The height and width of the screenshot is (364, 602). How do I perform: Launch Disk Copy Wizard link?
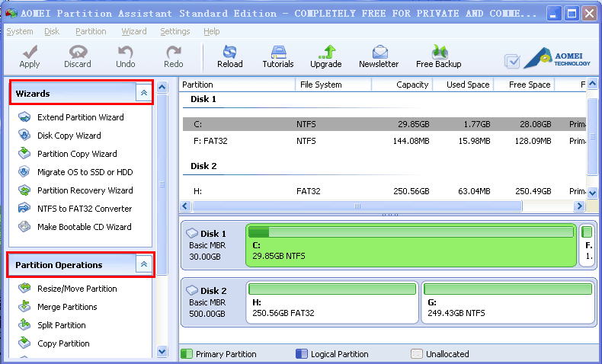pyautogui.click(x=69, y=136)
